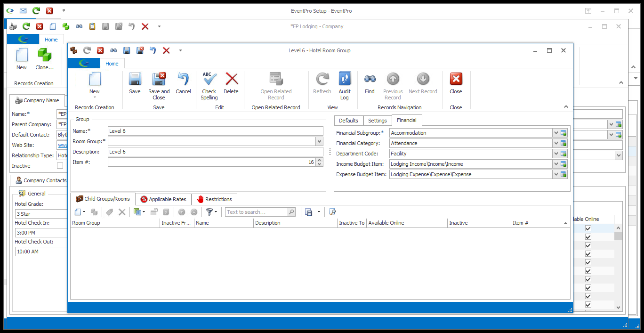Click the Description column header in the grid

point(295,223)
